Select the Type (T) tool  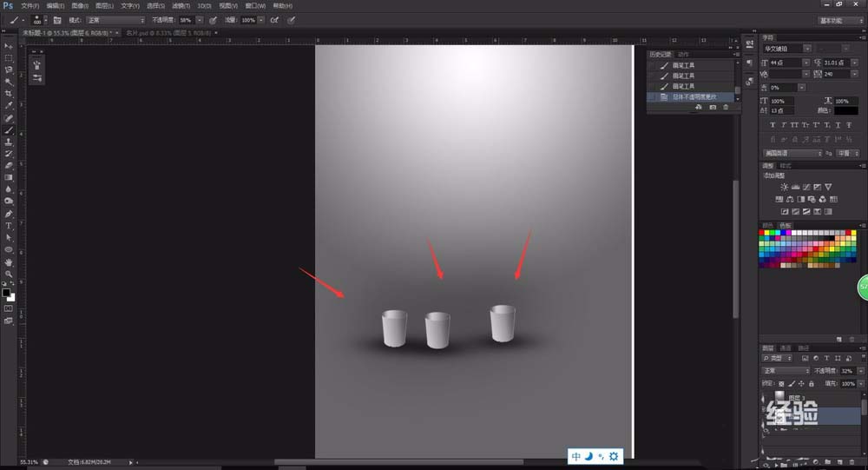[x=9, y=226]
